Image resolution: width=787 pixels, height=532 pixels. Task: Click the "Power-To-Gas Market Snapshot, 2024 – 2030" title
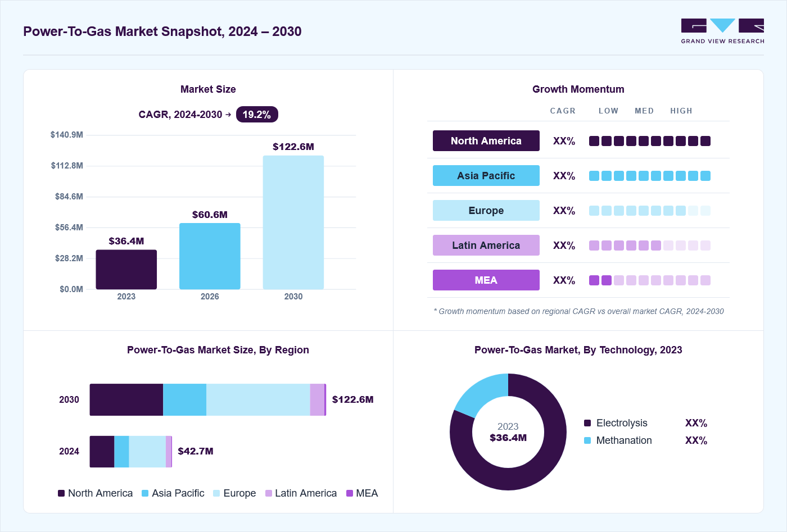(162, 31)
